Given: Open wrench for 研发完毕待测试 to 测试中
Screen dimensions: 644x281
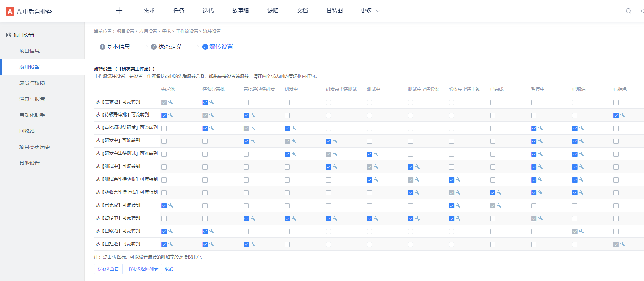Looking at the screenshot, I should [376, 154].
